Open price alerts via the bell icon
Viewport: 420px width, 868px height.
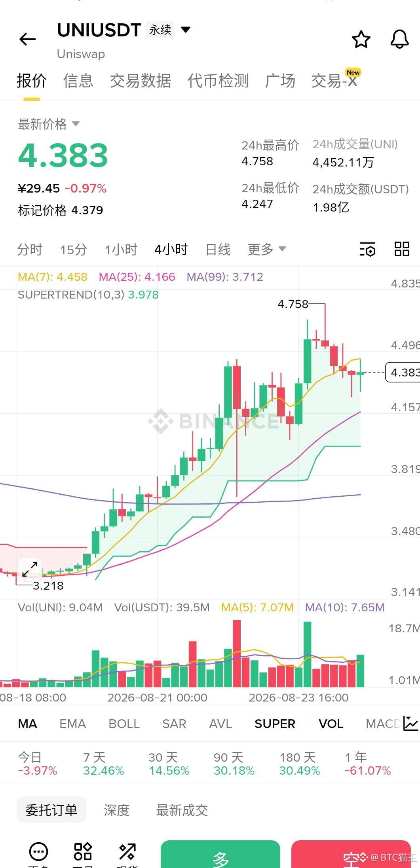pos(399,40)
